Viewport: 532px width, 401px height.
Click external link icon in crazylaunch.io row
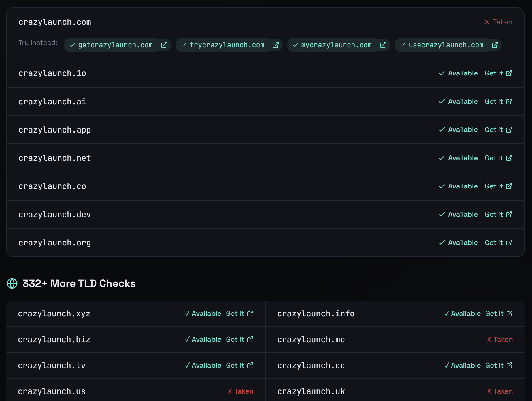pos(509,73)
